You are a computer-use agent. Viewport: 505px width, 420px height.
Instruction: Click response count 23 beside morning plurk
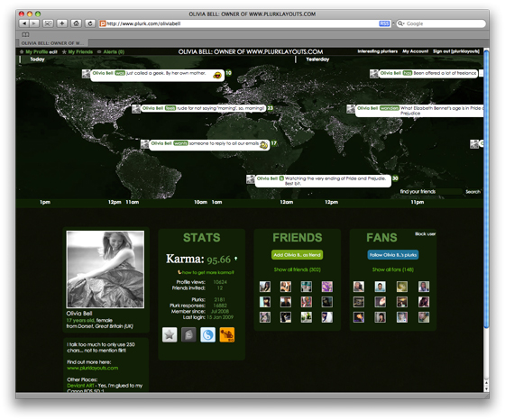(270, 108)
